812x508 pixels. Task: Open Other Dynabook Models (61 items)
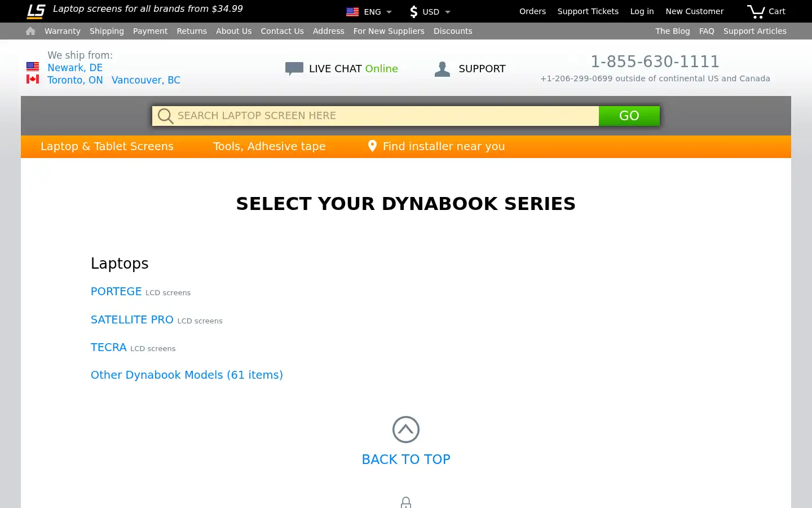pyautogui.click(x=187, y=375)
